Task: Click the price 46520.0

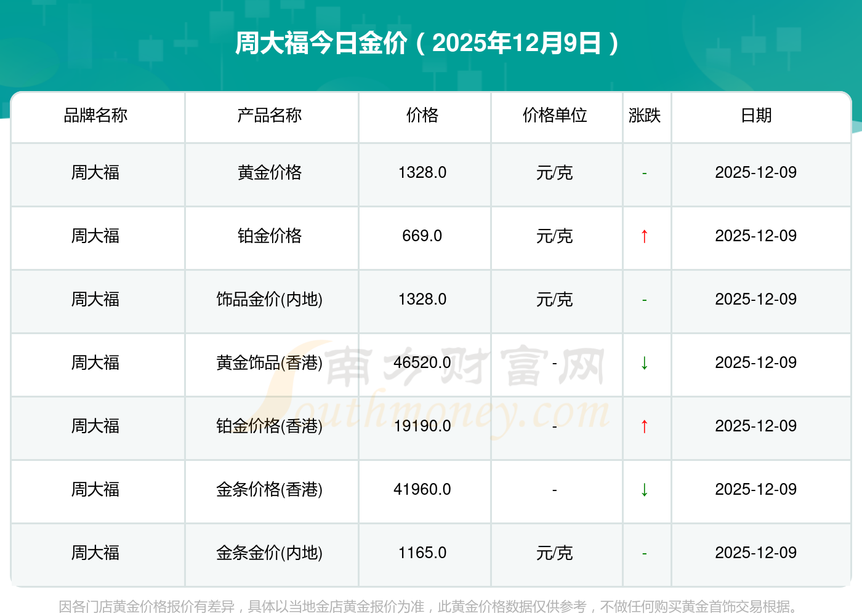Action: click(x=422, y=362)
